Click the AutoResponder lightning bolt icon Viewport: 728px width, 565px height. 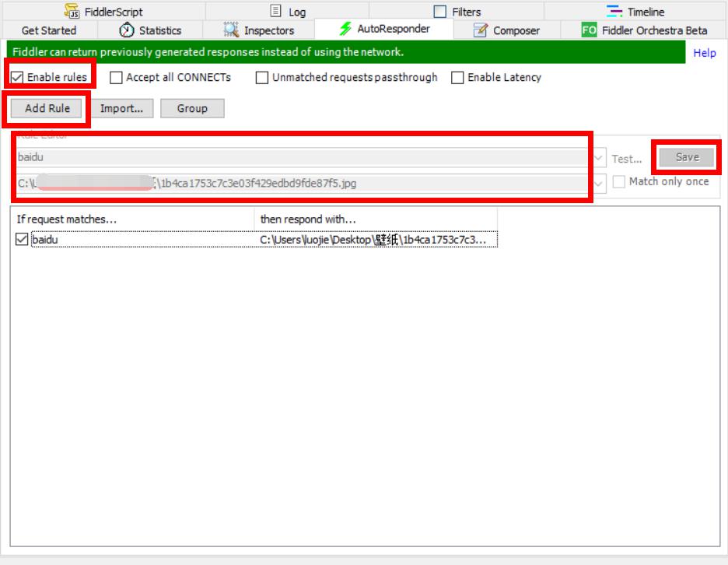pyautogui.click(x=345, y=30)
